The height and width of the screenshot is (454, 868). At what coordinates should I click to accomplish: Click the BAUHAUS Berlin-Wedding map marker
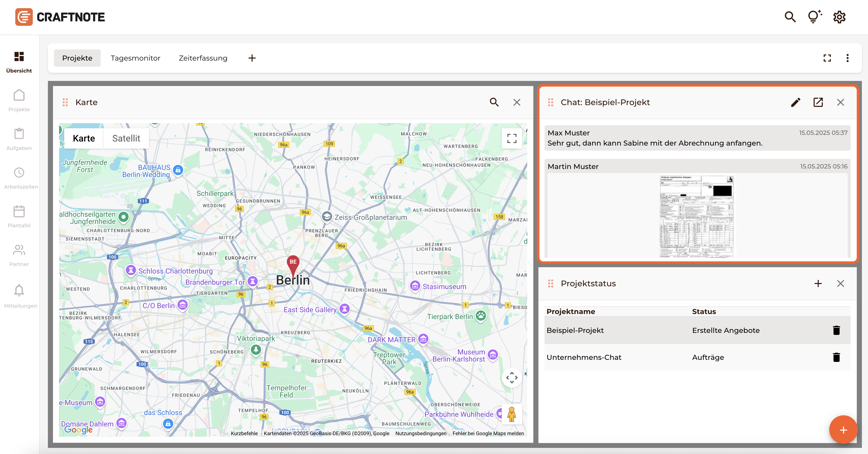coord(178,170)
